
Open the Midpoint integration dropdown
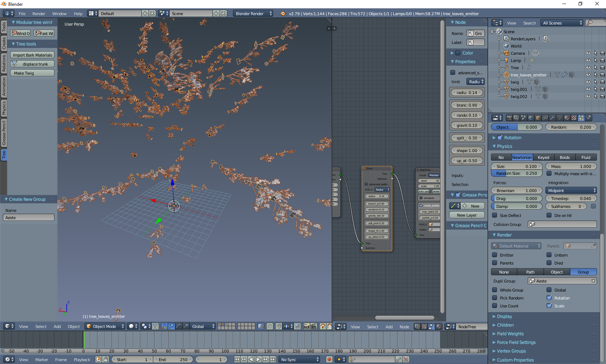(x=571, y=191)
